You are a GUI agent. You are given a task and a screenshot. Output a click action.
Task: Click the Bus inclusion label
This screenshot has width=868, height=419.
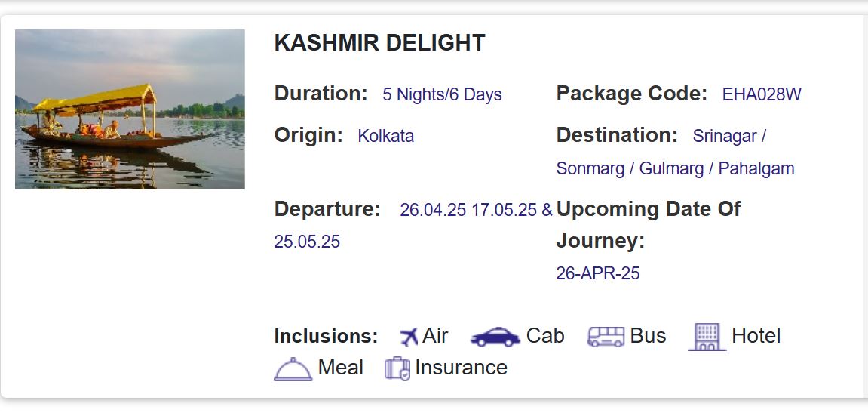click(648, 336)
